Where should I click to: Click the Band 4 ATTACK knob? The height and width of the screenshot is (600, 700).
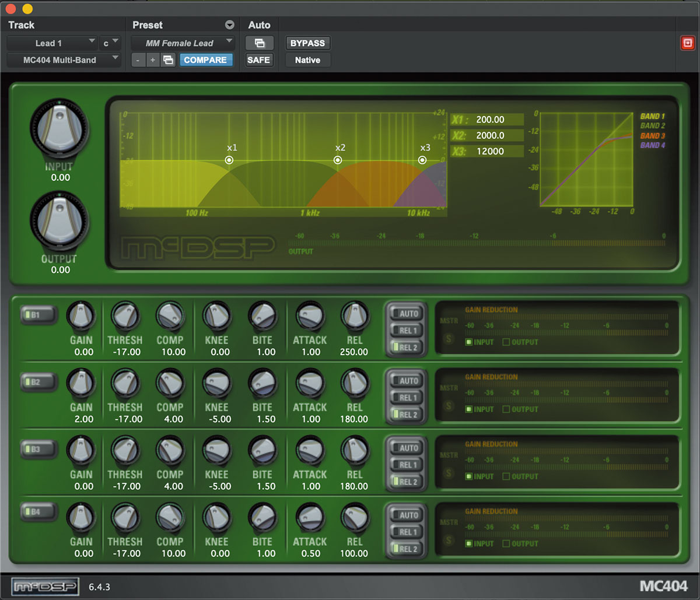pos(310,517)
